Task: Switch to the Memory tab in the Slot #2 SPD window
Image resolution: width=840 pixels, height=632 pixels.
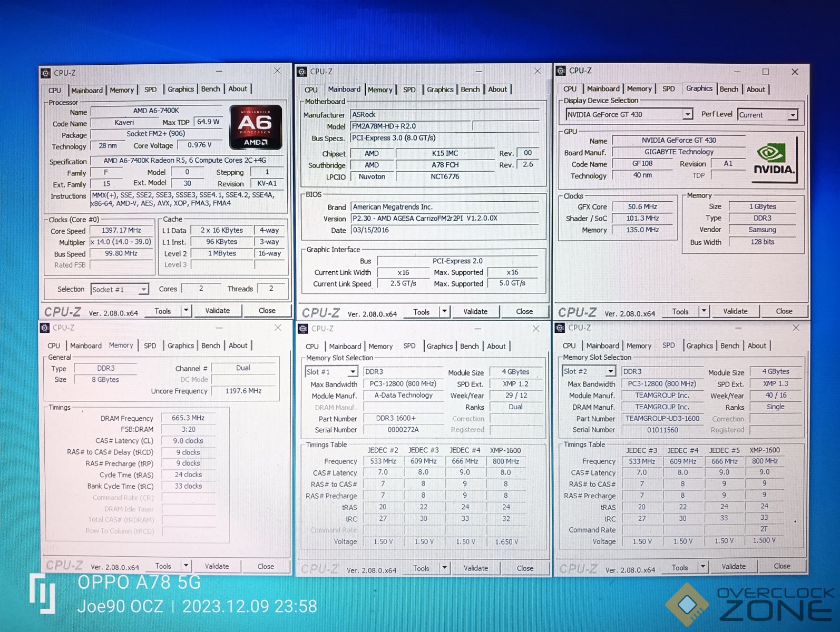Action: [639, 345]
